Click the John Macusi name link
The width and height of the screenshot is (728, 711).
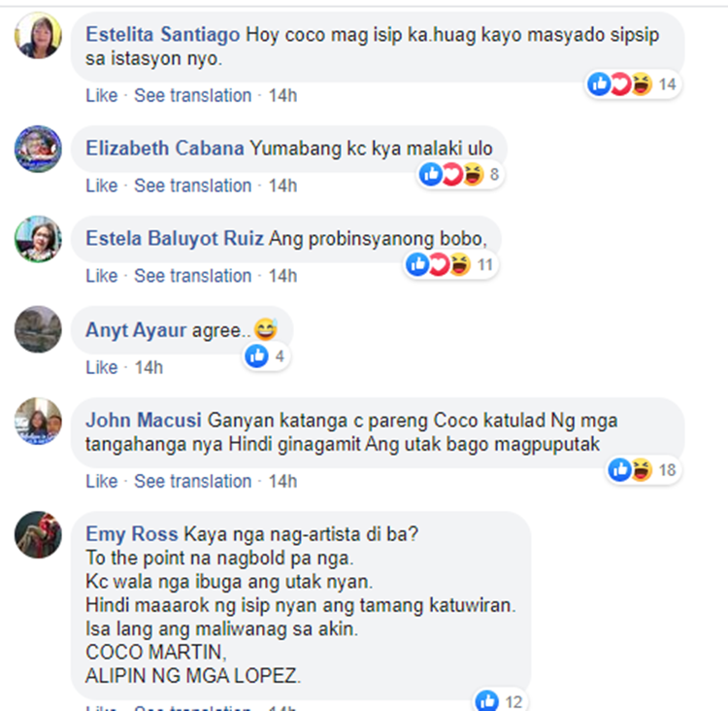144,421
